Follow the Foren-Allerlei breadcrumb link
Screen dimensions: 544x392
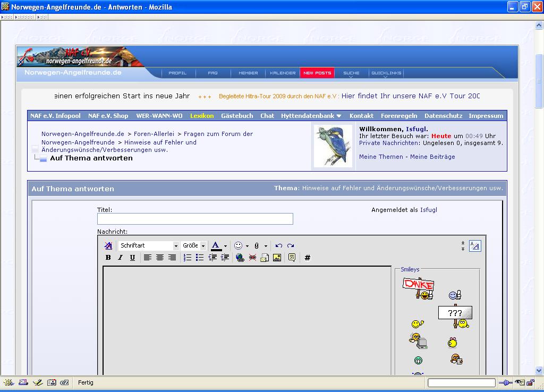154,134
